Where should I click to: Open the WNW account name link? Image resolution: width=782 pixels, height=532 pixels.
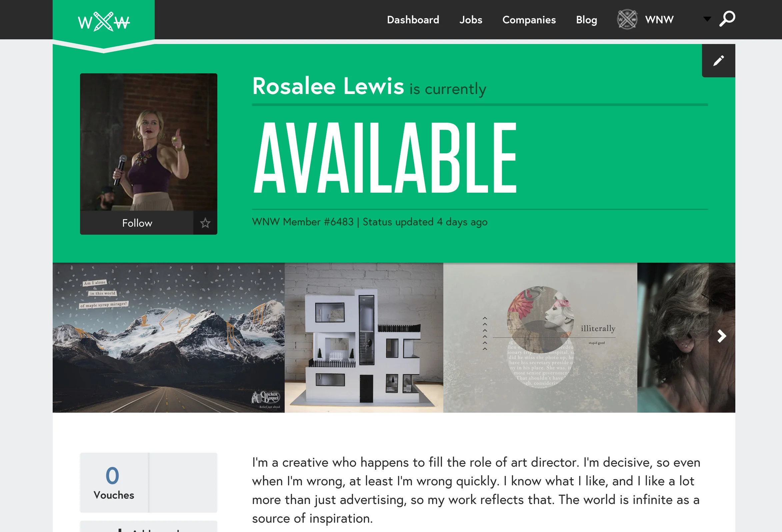click(x=659, y=20)
